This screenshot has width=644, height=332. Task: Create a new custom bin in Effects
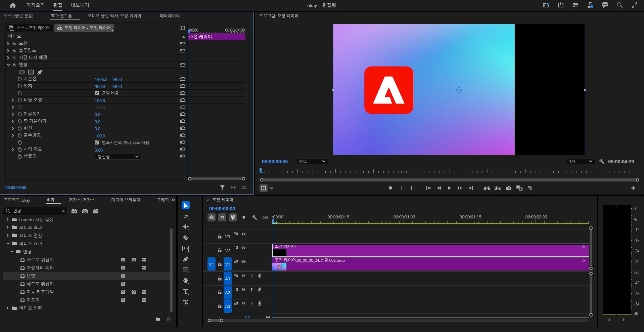tap(158, 319)
